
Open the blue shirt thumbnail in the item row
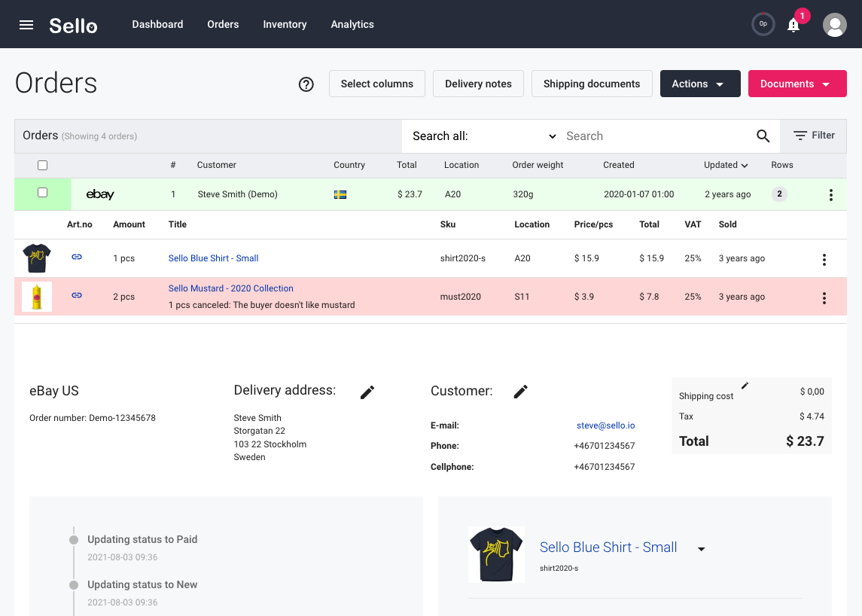coord(37,258)
